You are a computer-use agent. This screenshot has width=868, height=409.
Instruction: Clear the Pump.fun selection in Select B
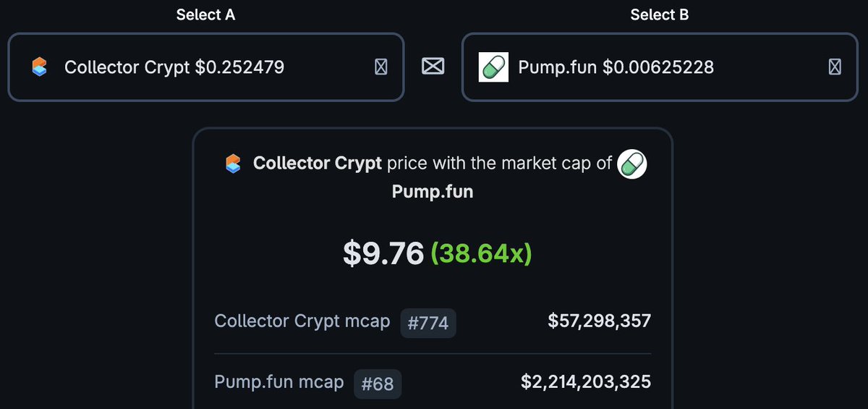coord(834,67)
